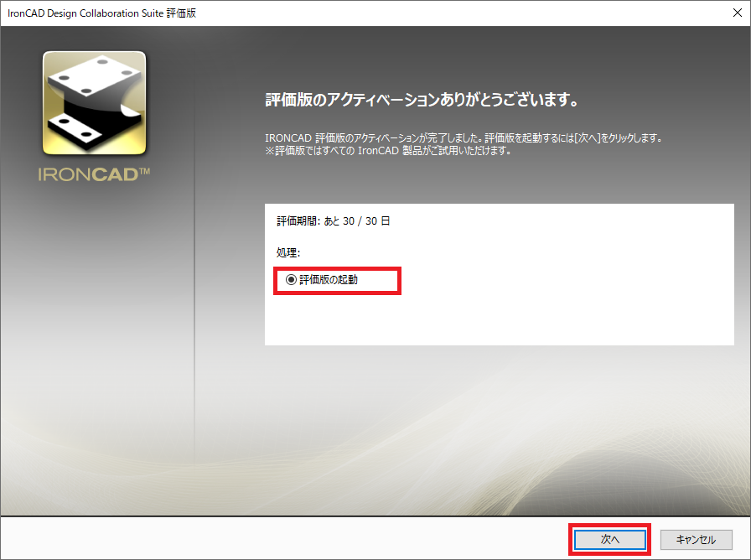Select the 評価版の起動 radio button circle
Image resolution: width=751 pixels, height=560 pixels.
291,280
